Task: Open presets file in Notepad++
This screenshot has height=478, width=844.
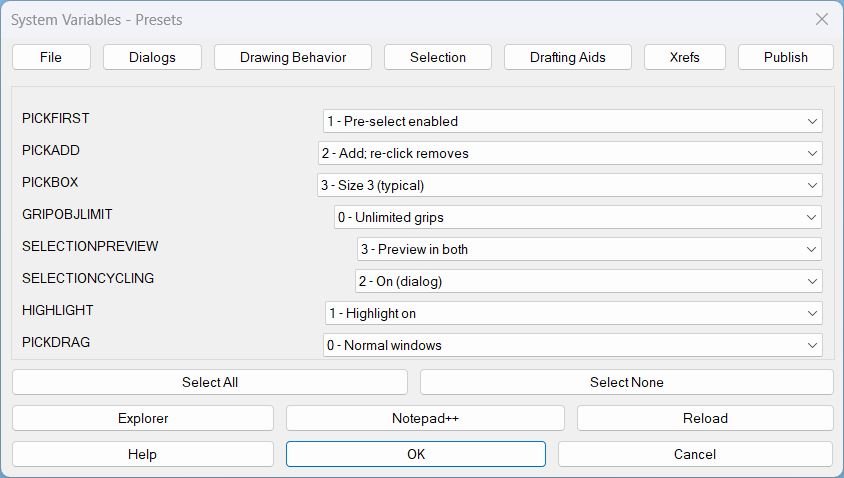Action: coord(425,418)
